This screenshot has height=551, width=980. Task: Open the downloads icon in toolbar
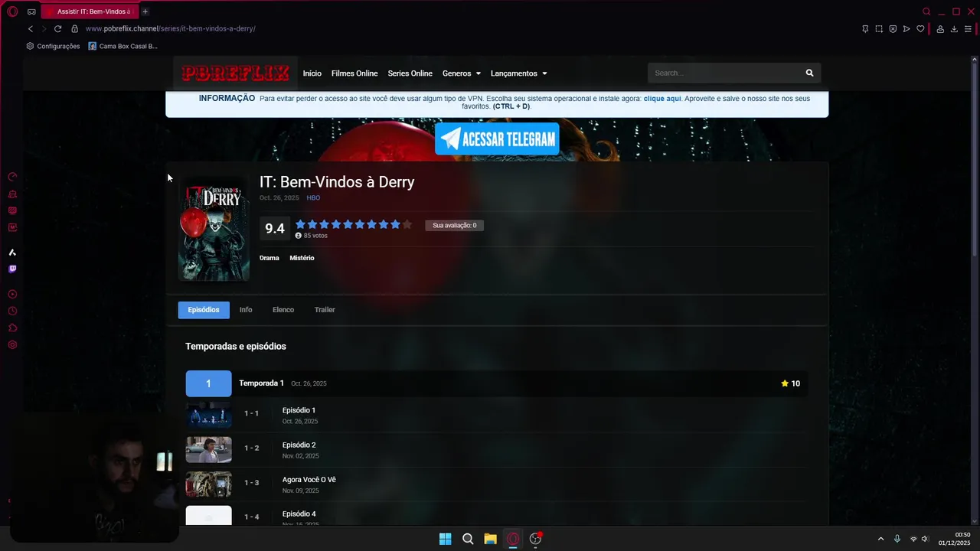(x=954, y=29)
